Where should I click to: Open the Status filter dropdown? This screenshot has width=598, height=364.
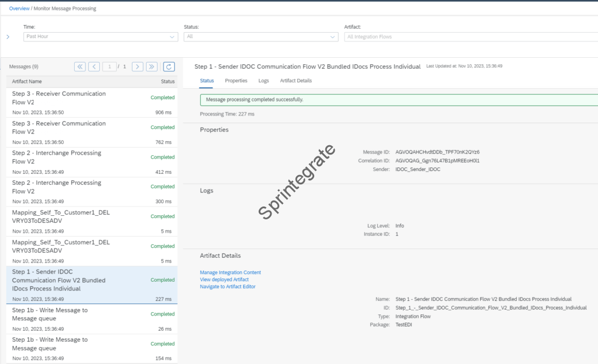(x=260, y=37)
